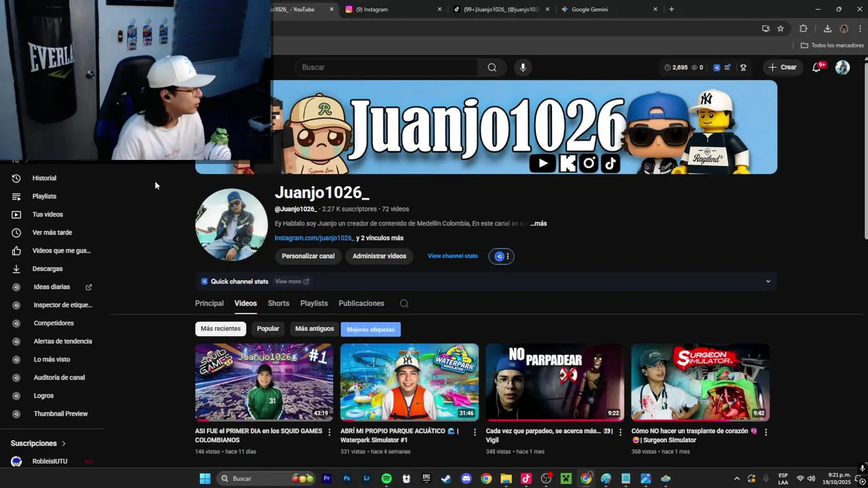This screenshot has height=488, width=868.
Task: Open the YouTube account avatar menu
Action: (x=842, y=67)
